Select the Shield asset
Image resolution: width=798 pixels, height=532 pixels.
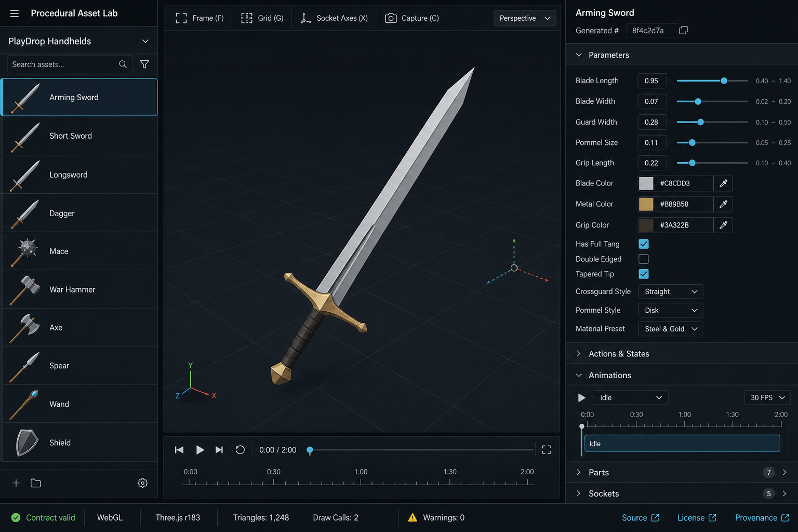click(80, 443)
